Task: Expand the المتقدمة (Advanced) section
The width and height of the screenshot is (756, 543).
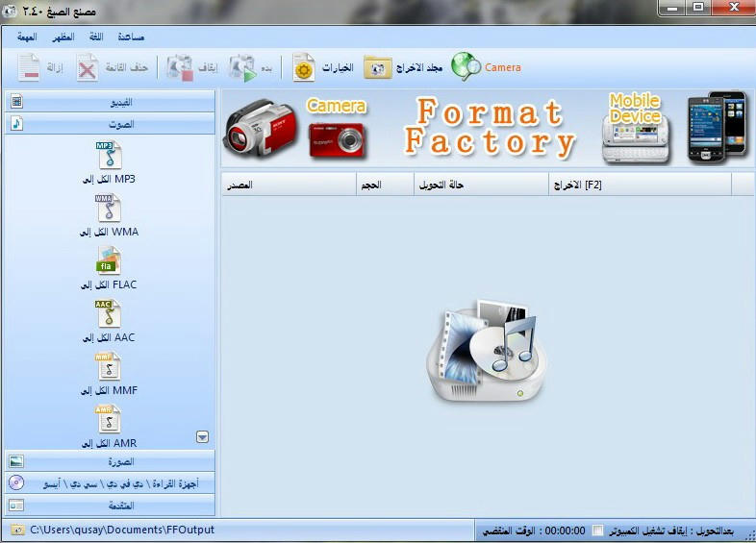Action: [110, 505]
